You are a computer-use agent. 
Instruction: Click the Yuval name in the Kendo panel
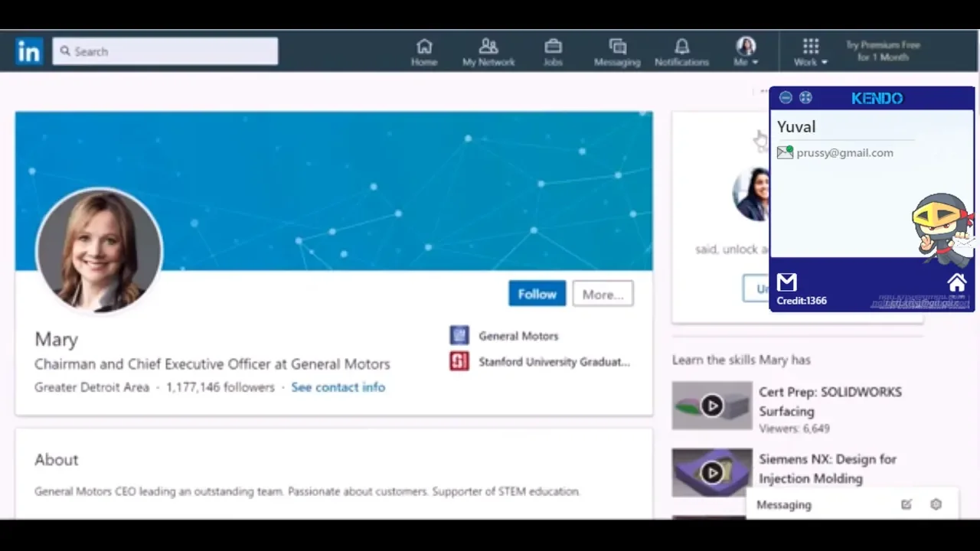click(x=796, y=127)
